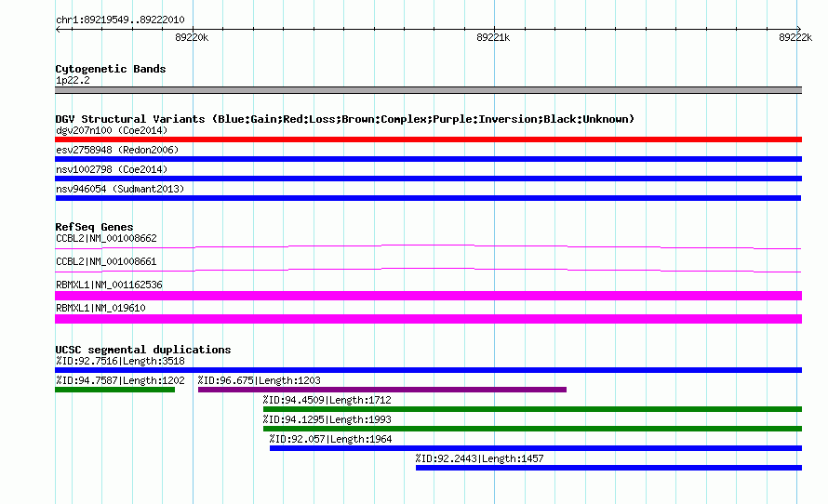This screenshot has width=828, height=504.
Task: Click the %ID:96.675|Length:1203 duplication label
Action: pos(260,380)
